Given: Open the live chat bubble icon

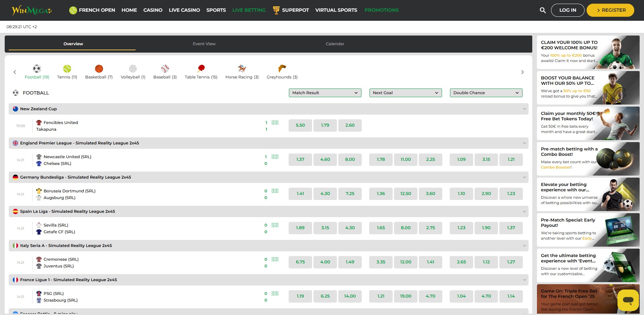Looking at the screenshot, I should click(628, 300).
